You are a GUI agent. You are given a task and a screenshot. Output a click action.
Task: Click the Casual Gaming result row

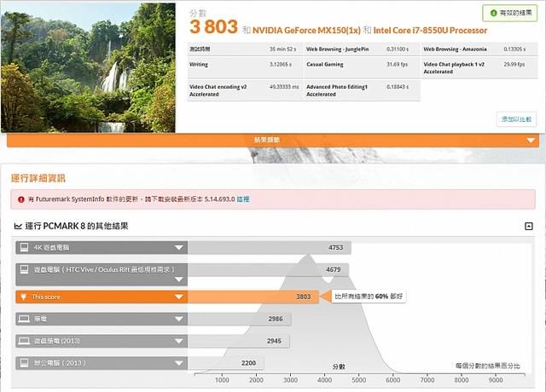[x=362, y=67]
